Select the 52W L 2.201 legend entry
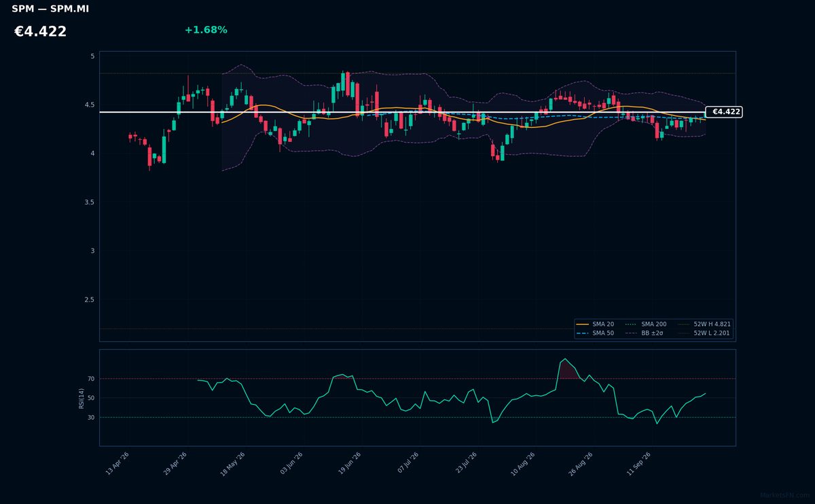The image size is (815, 504). (x=704, y=334)
